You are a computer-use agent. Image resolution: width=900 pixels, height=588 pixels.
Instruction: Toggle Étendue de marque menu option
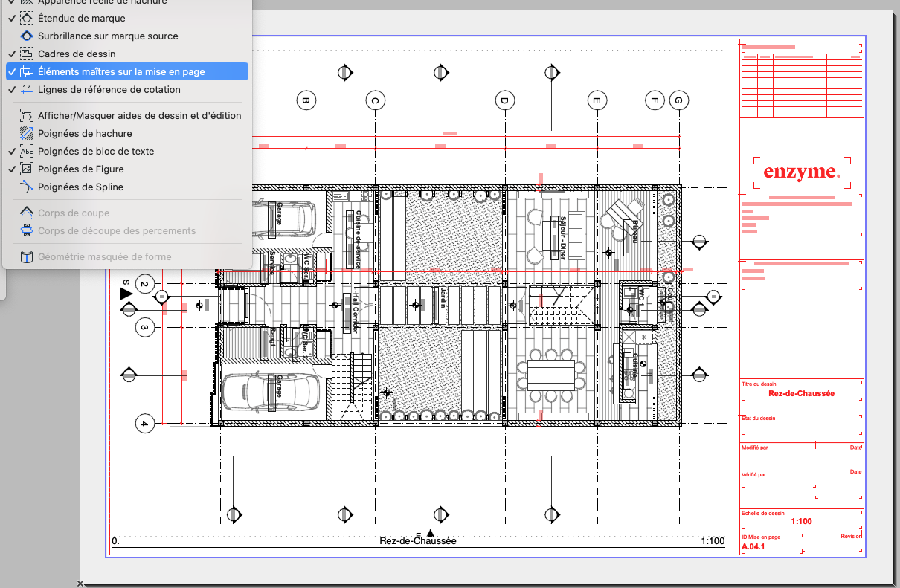coord(126,18)
